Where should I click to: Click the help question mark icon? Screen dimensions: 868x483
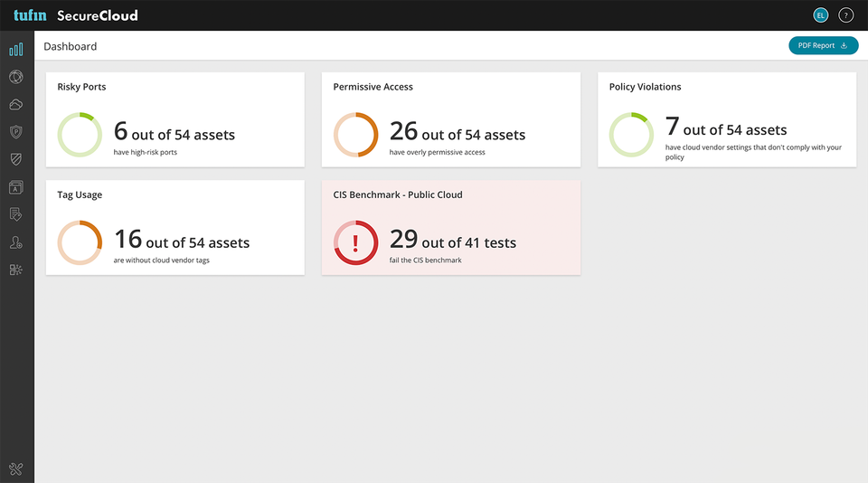(845, 15)
